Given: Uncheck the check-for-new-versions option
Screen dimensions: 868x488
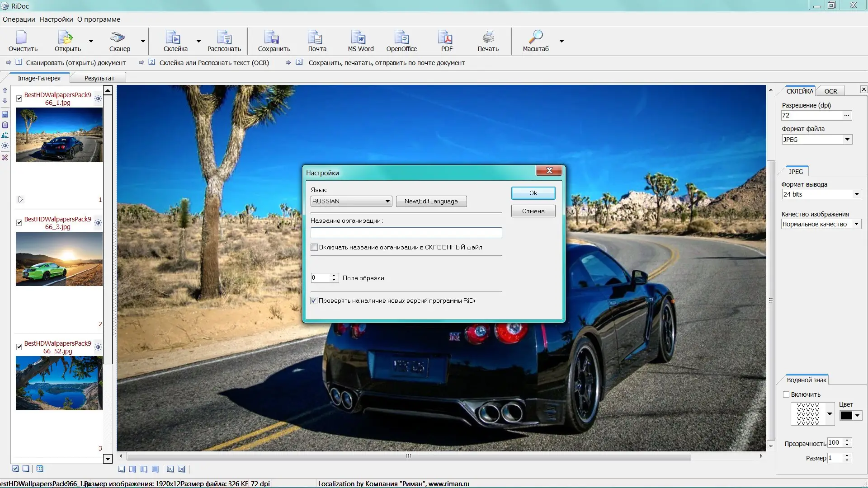Looking at the screenshot, I should pos(314,300).
